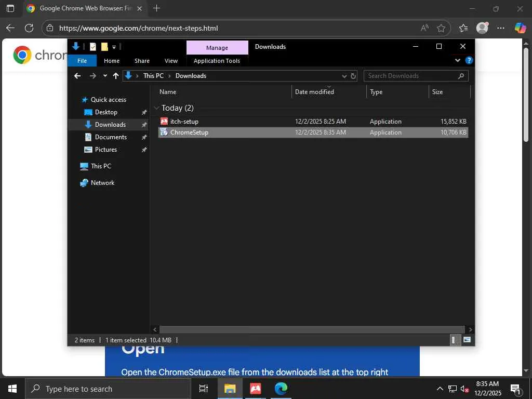Open the Windows Start menu
532x399 pixels.
[12, 389]
